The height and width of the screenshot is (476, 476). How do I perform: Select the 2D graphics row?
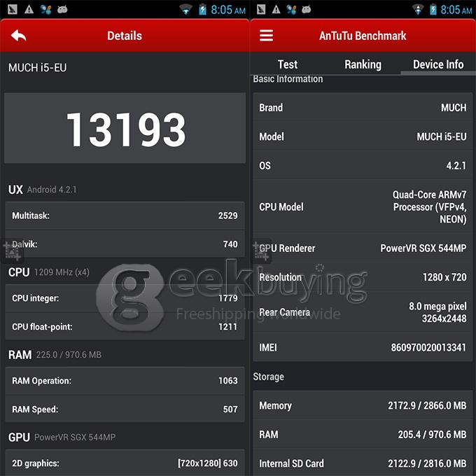(x=125, y=463)
